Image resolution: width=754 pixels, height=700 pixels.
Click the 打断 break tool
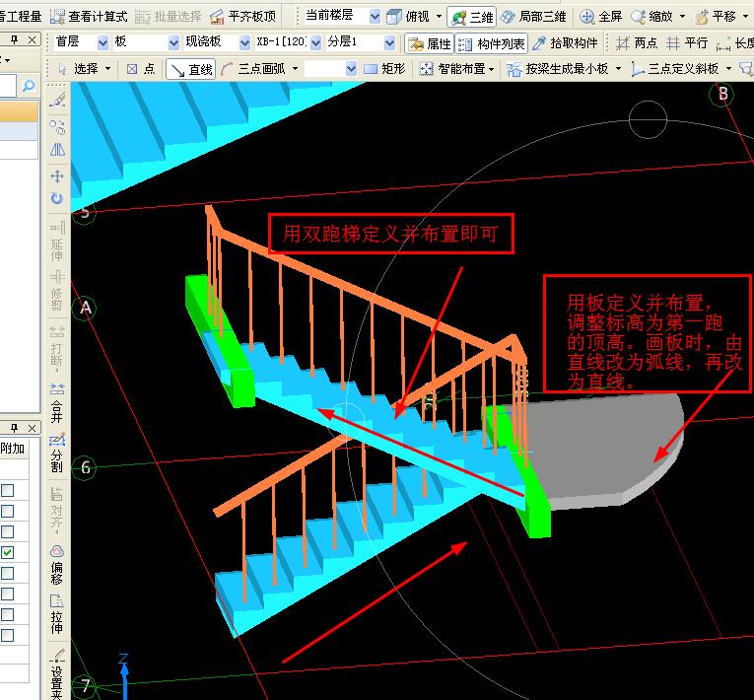click(57, 348)
